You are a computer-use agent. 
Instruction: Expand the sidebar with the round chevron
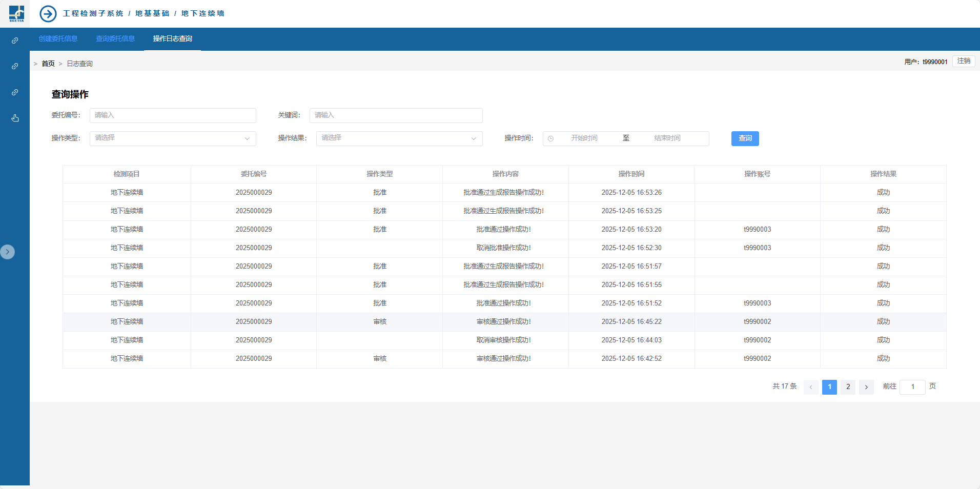pyautogui.click(x=8, y=252)
